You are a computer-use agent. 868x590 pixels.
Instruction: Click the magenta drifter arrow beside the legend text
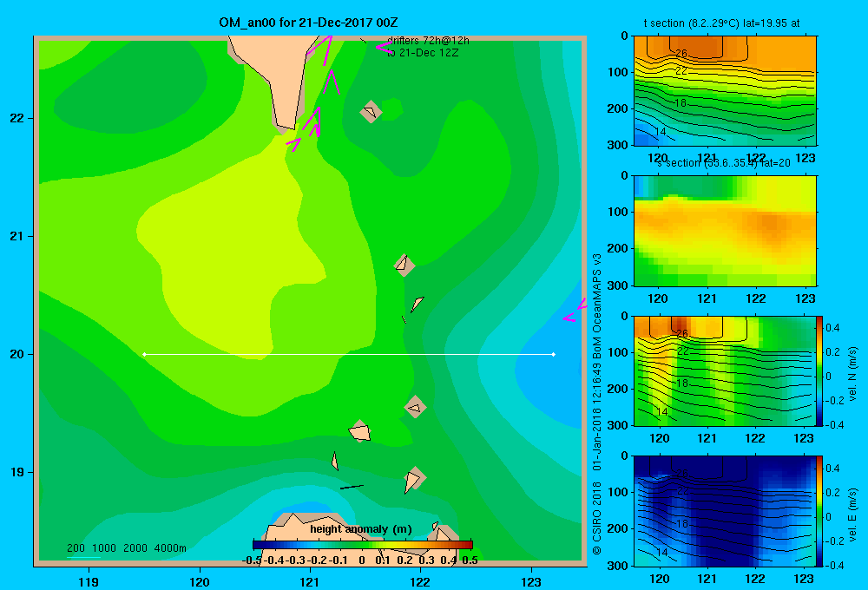(383, 47)
